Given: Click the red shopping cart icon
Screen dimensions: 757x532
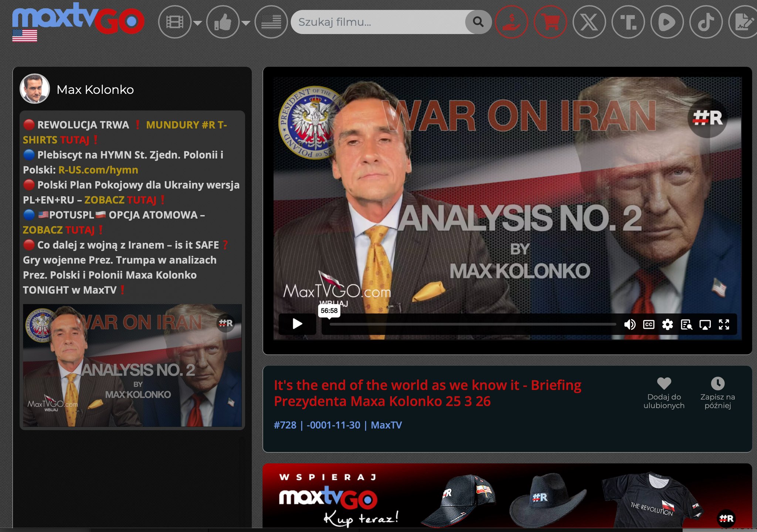Looking at the screenshot, I should point(550,23).
